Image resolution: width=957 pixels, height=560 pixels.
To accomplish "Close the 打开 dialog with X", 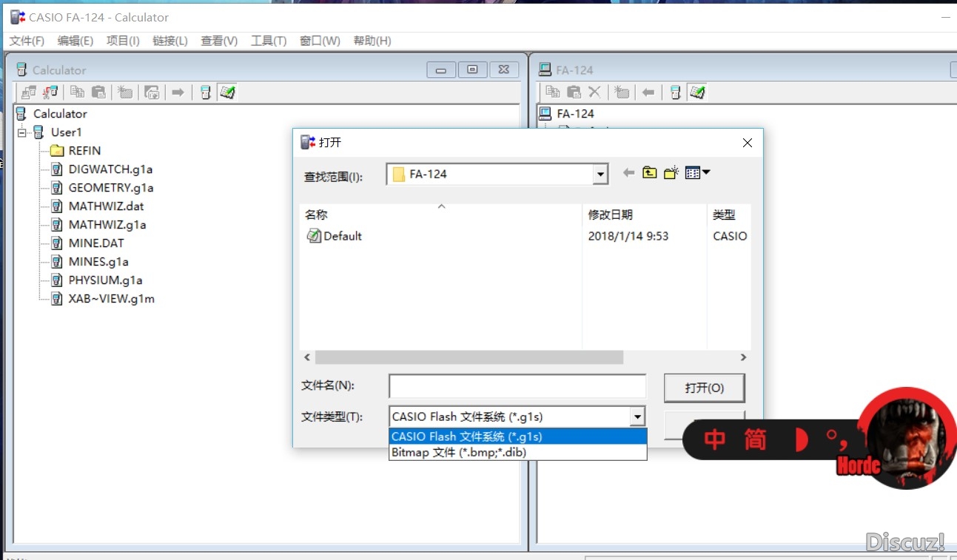I will (x=748, y=143).
